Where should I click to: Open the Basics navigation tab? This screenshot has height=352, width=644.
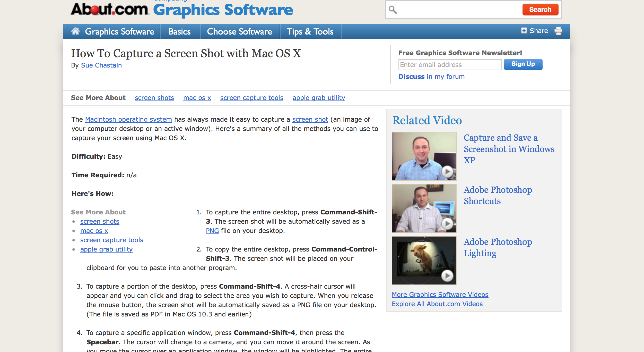[x=179, y=31]
